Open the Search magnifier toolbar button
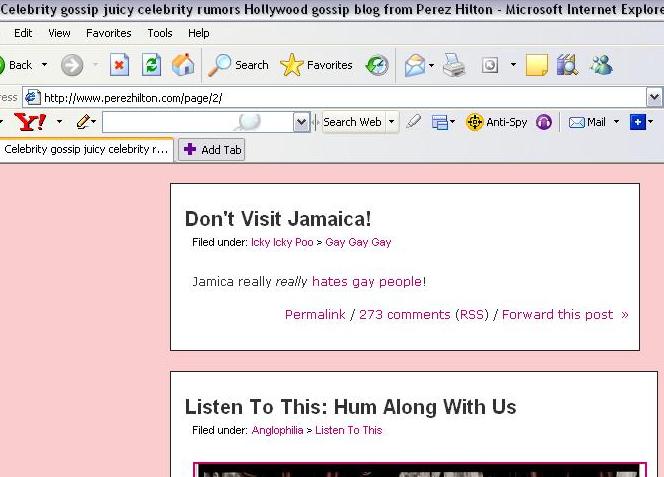Image resolution: width=664 pixels, height=477 pixels. 238,65
